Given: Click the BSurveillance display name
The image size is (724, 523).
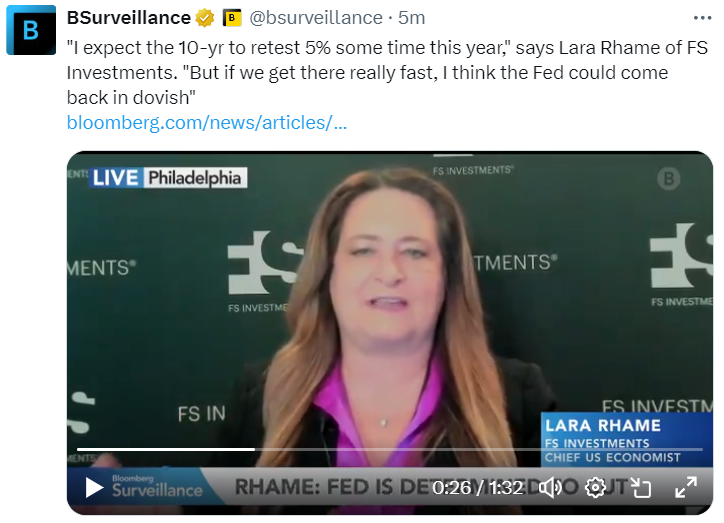Looking at the screenshot, I should (x=129, y=18).
